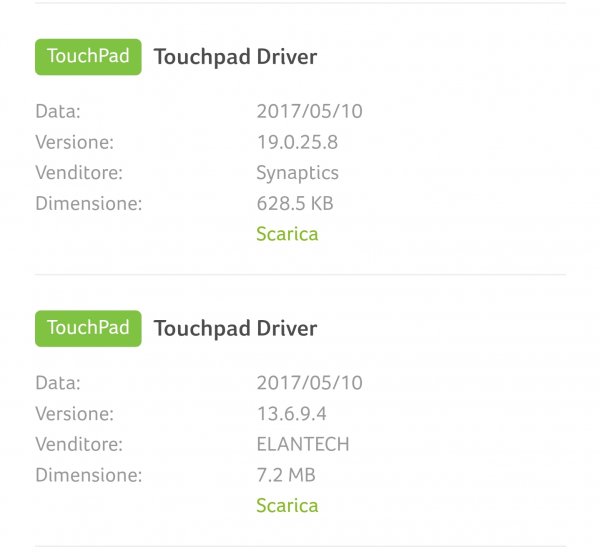
Task: Click the Versione label beside 19.0.25.8
Action: (74, 142)
